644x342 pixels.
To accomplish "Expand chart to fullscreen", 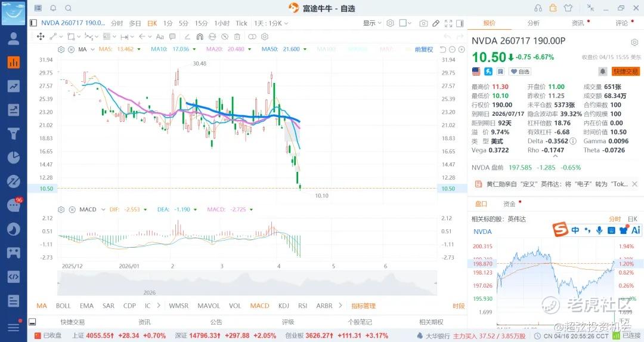I will click(448, 23).
